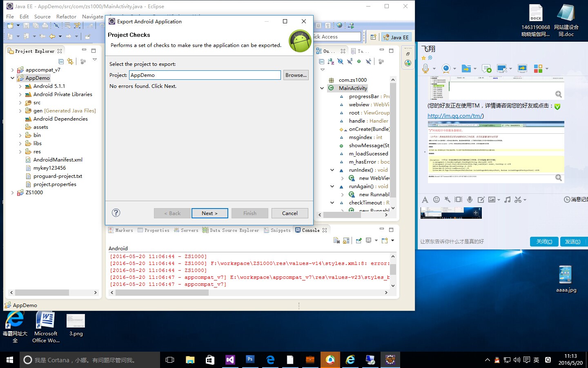This screenshot has height=368, width=588.
Task: Click the screenshot scissors icon in QQ
Action: click(518, 200)
